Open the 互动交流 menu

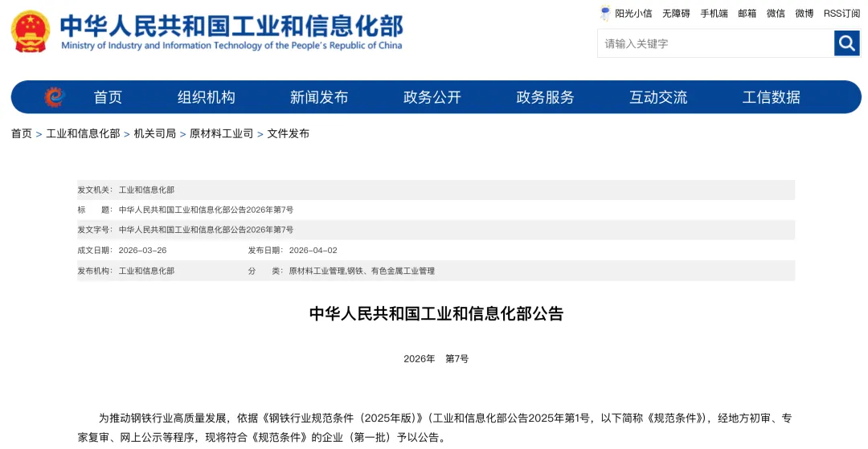(x=658, y=97)
